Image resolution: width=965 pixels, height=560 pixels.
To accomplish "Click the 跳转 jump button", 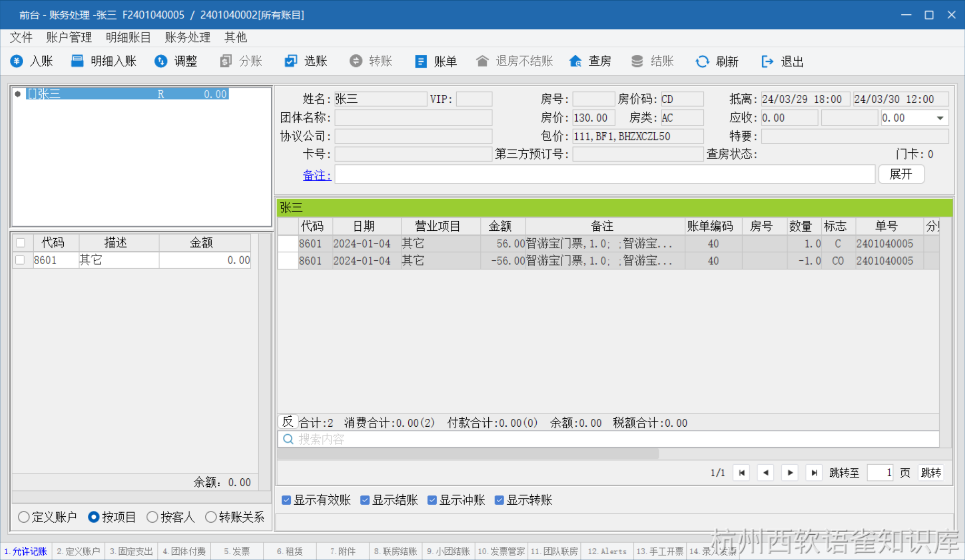I will [931, 473].
